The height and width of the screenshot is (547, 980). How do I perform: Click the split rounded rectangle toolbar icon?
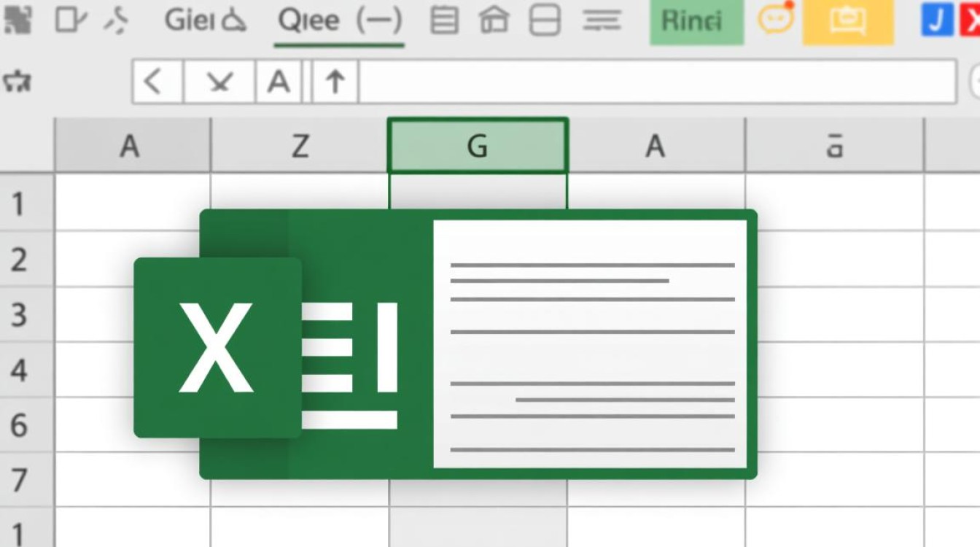tap(545, 21)
